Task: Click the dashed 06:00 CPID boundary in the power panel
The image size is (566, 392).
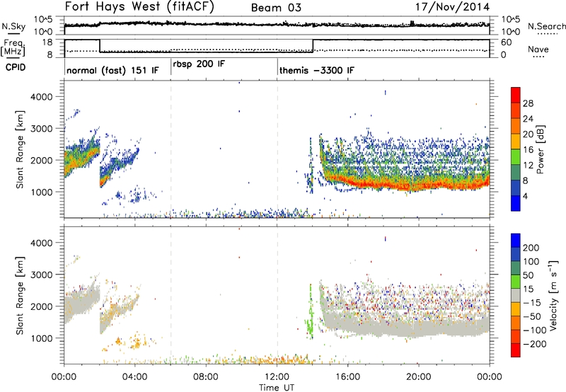Action: point(171,149)
